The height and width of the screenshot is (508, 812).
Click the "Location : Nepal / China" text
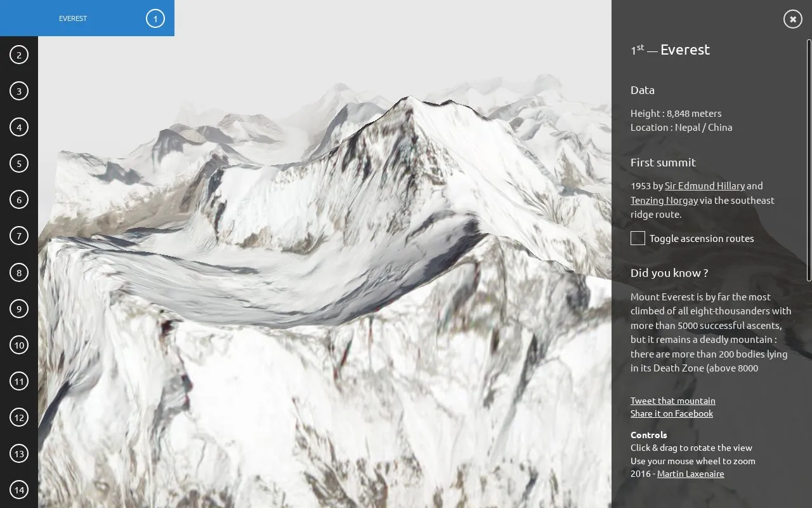point(681,128)
